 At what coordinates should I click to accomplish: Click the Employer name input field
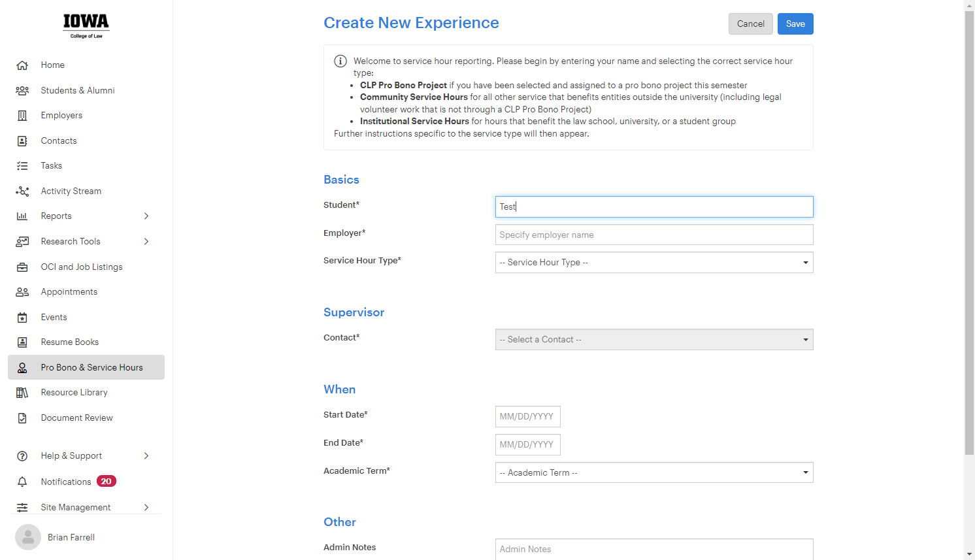click(x=654, y=235)
